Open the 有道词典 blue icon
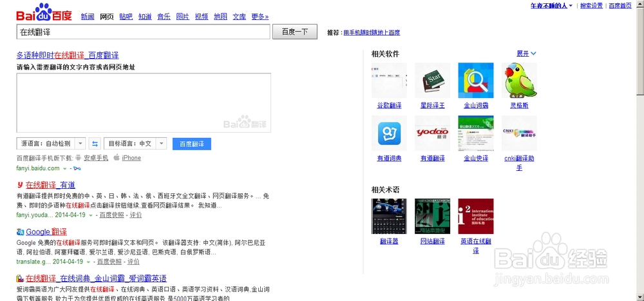This screenshot has width=644, height=301. point(389,133)
